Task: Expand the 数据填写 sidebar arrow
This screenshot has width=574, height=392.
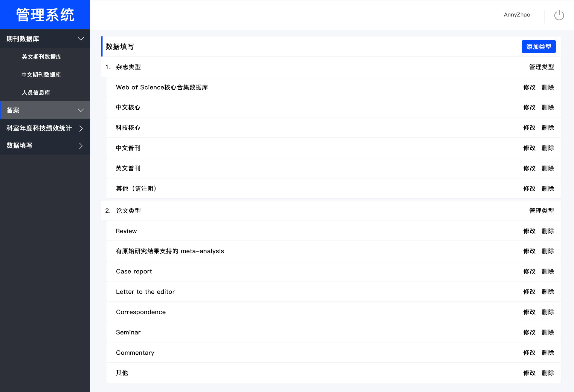Action: point(81,146)
